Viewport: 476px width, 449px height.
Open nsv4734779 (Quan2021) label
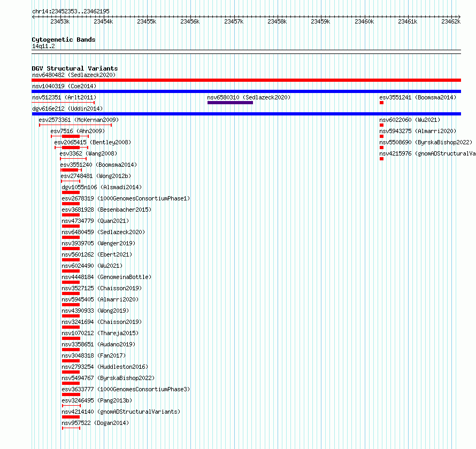[95, 221]
